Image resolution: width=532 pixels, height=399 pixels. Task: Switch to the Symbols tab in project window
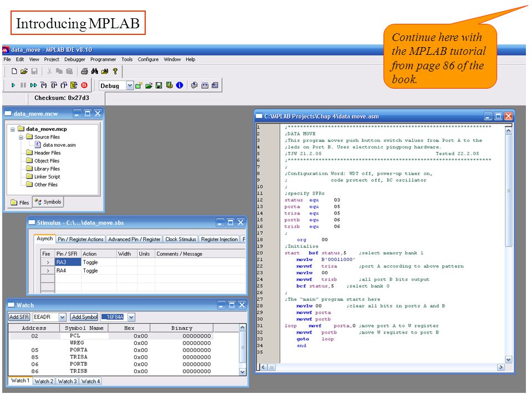click(48, 202)
